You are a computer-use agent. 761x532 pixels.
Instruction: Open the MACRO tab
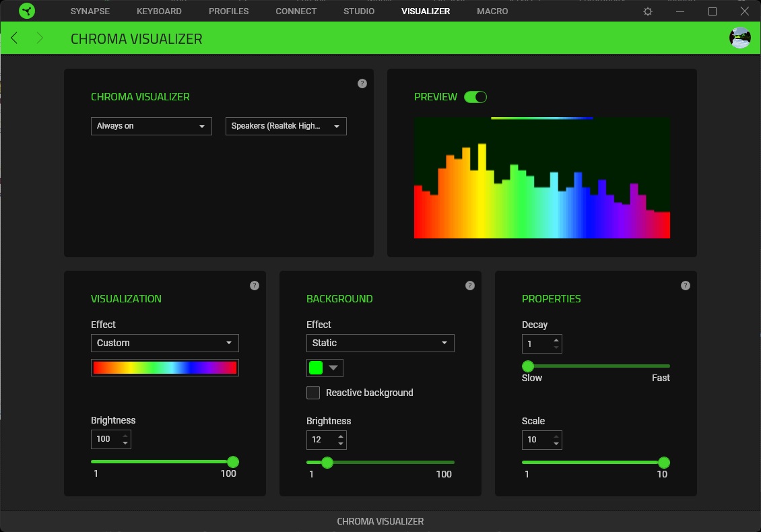pos(492,11)
